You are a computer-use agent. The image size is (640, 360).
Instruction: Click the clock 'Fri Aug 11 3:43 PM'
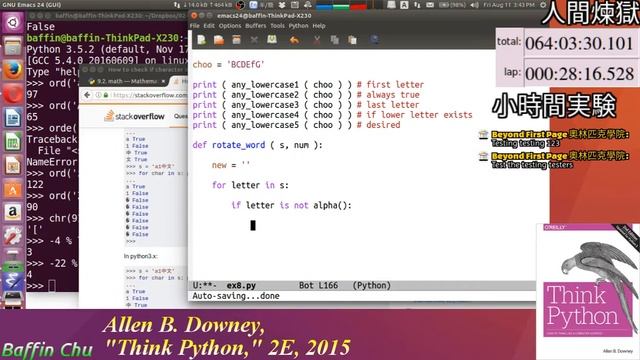[509, 5]
